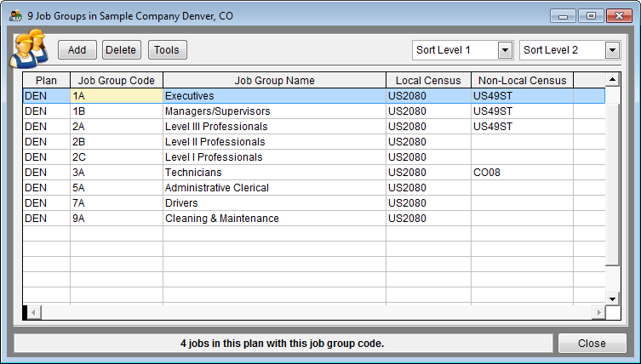Open the Sort Level 2 dropdown
This screenshot has height=364, width=641.
612,50
